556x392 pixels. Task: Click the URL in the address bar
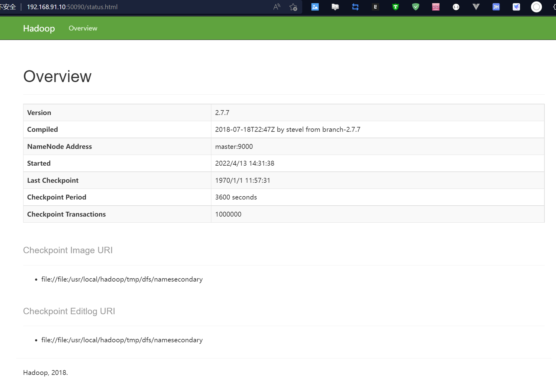coord(72,7)
